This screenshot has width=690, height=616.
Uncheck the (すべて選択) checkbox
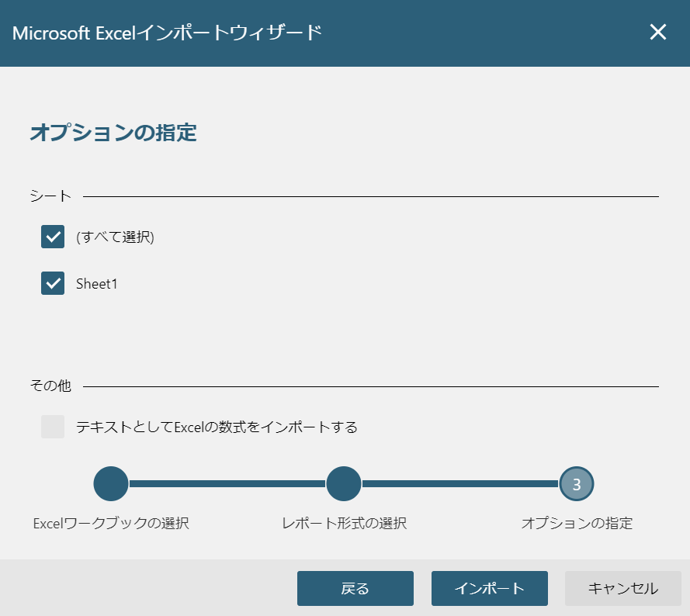(x=53, y=237)
